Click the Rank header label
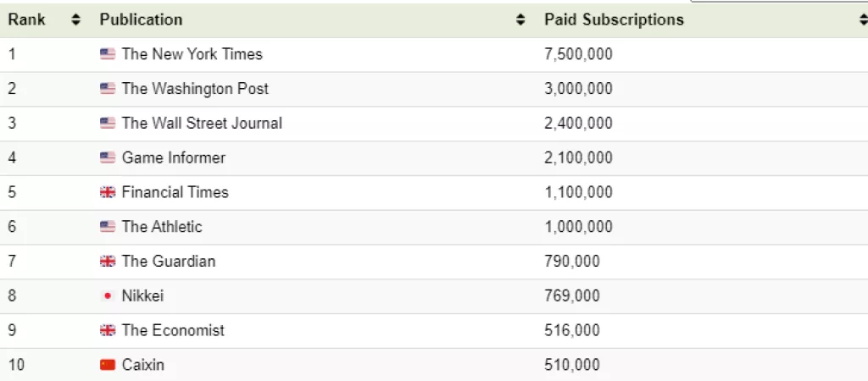Screen dimensions: 868x381 coord(27,19)
